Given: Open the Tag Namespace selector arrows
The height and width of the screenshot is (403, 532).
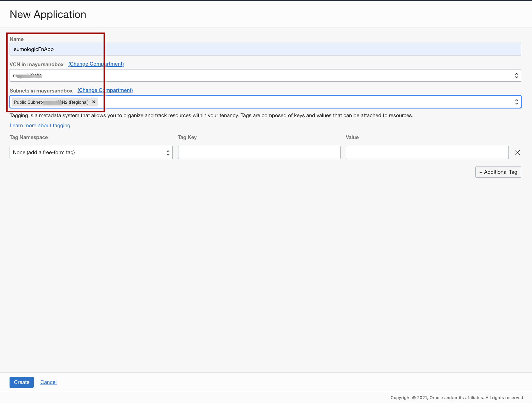Looking at the screenshot, I should click(168, 152).
